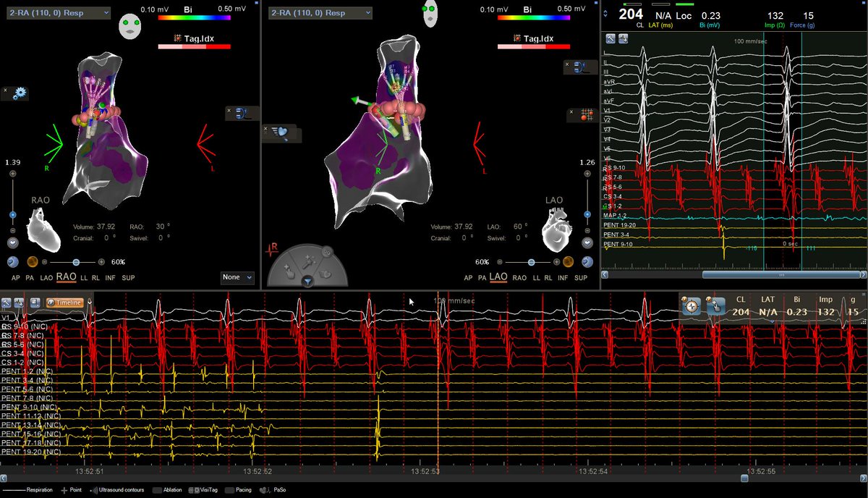Select the magic wand tool in radial menu
Screen dimensions: 868x498
pyautogui.click(x=307, y=261)
